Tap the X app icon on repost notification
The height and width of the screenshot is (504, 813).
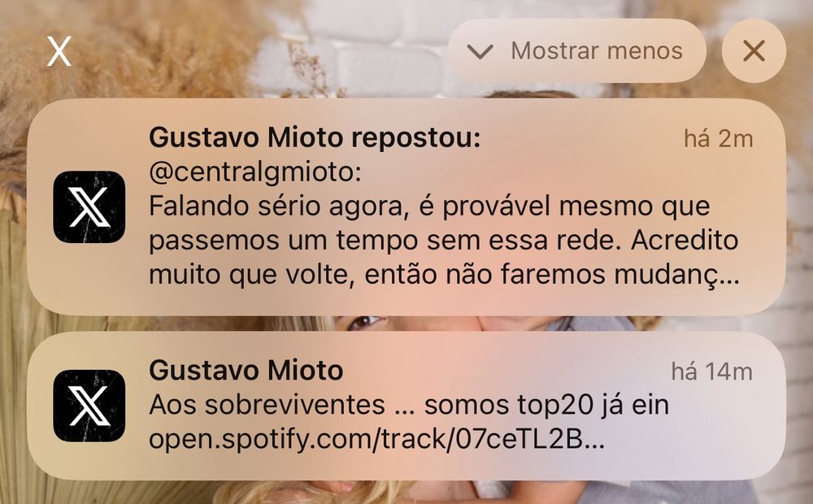tap(89, 207)
